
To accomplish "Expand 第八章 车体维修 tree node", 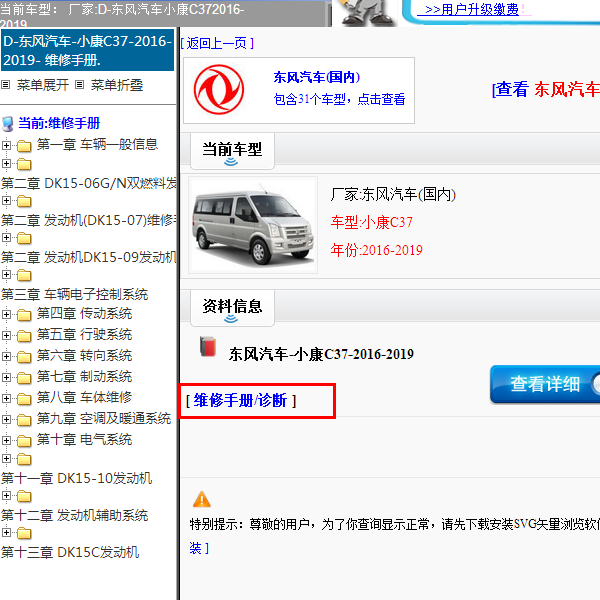I will coord(6,398).
